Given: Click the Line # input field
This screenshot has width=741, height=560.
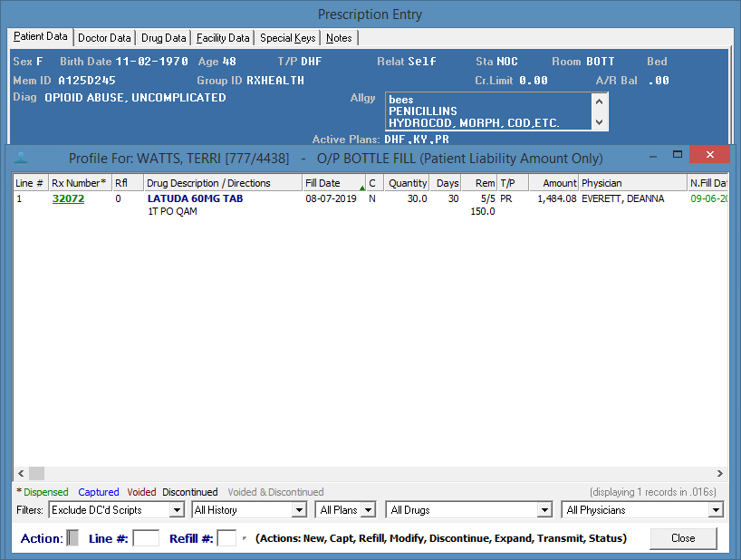Looking at the screenshot, I should [x=146, y=538].
